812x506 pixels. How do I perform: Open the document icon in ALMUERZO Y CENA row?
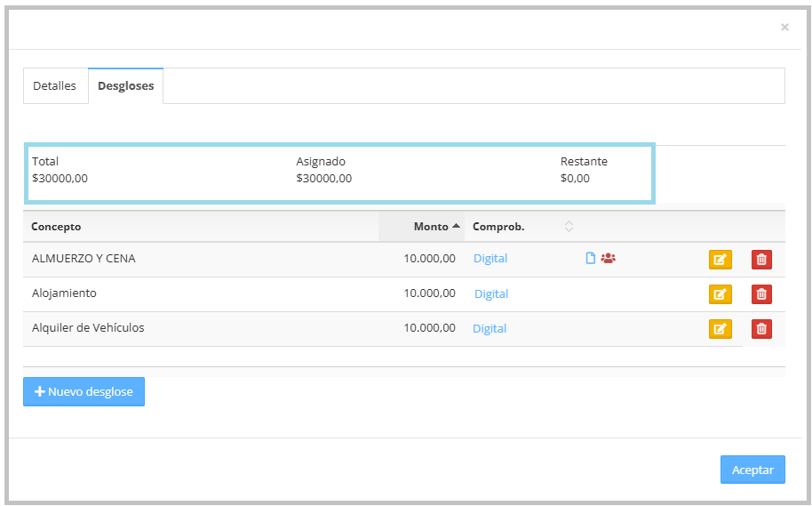(590, 259)
